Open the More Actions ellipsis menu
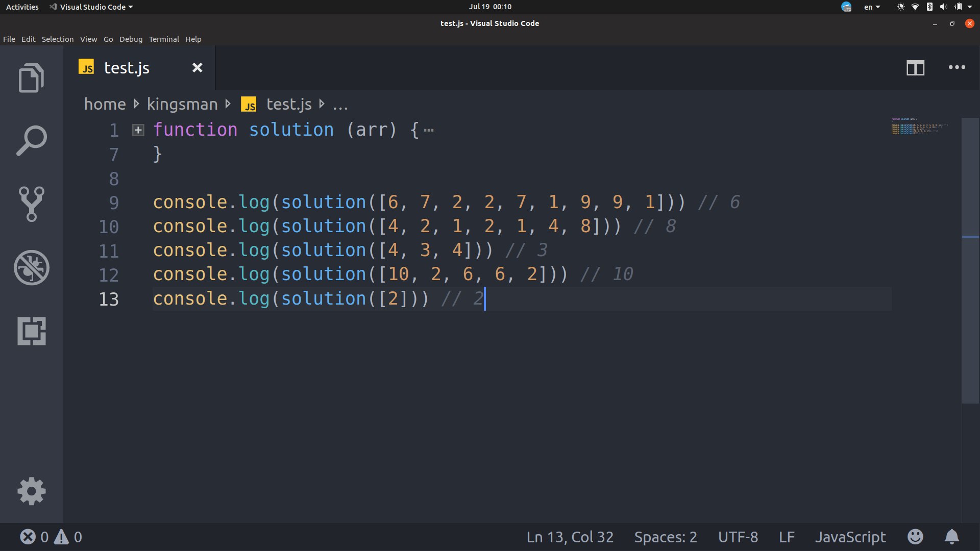The image size is (980, 551). coord(957,67)
